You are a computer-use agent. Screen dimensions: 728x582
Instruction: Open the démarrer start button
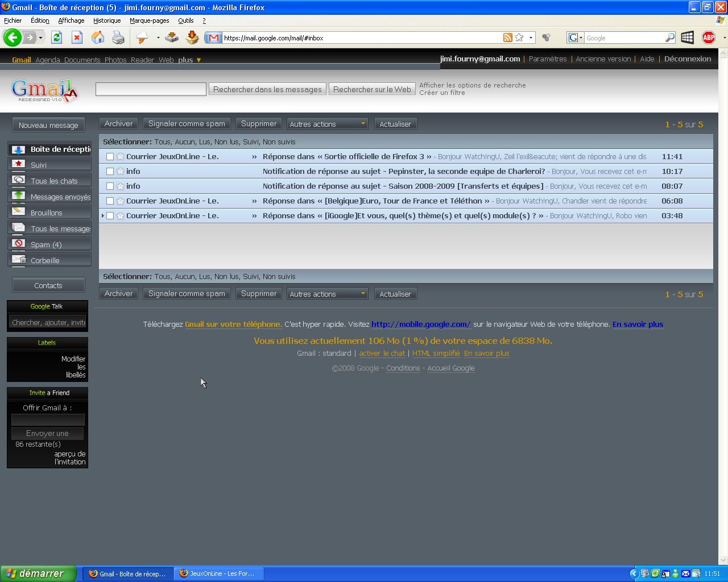[38, 573]
